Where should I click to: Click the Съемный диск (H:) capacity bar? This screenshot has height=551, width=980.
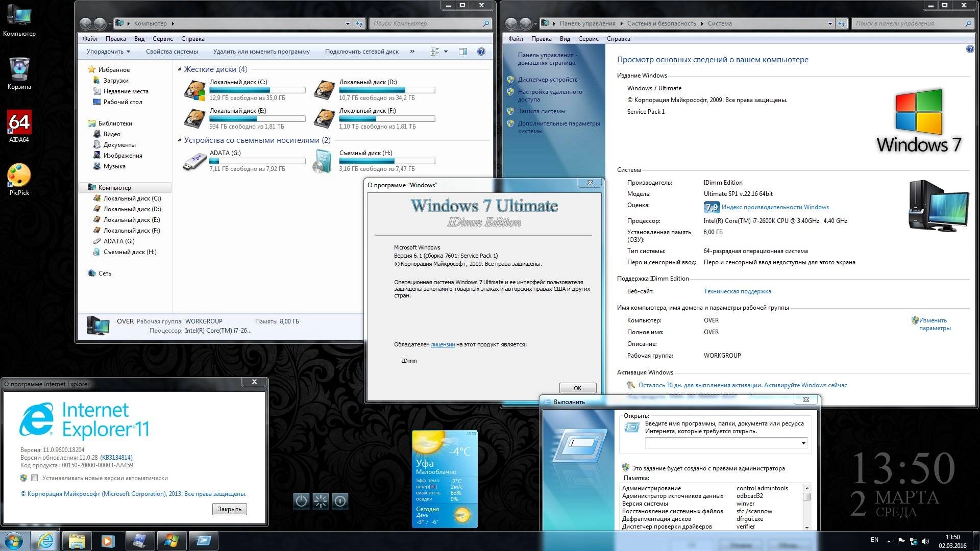[x=387, y=161]
